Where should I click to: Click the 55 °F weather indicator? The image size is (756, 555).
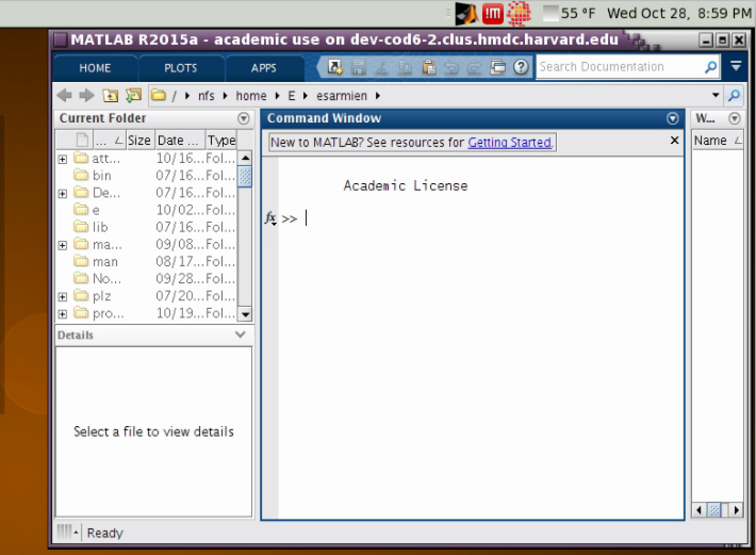click(570, 13)
